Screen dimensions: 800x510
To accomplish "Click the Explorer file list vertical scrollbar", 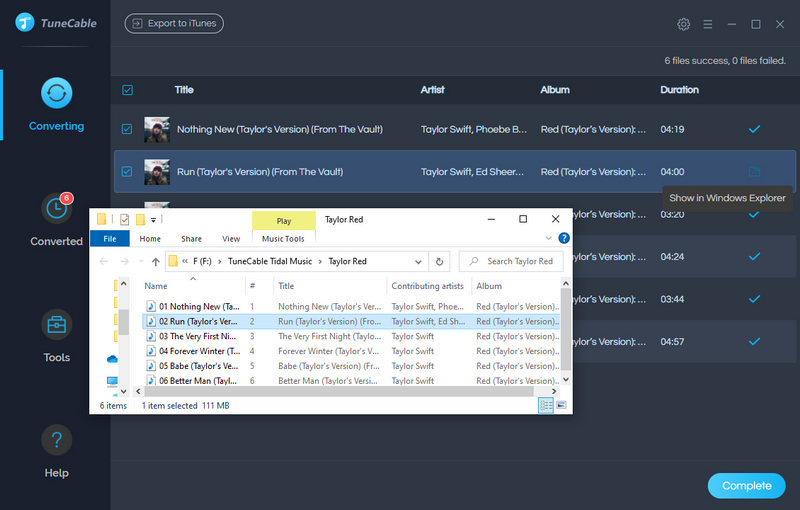I will [565, 329].
